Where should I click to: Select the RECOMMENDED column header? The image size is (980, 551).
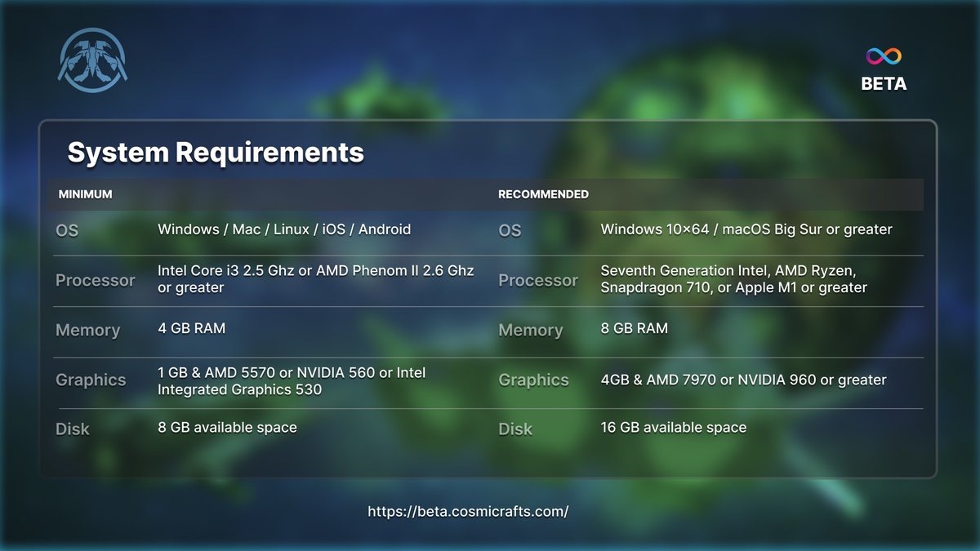pos(543,194)
